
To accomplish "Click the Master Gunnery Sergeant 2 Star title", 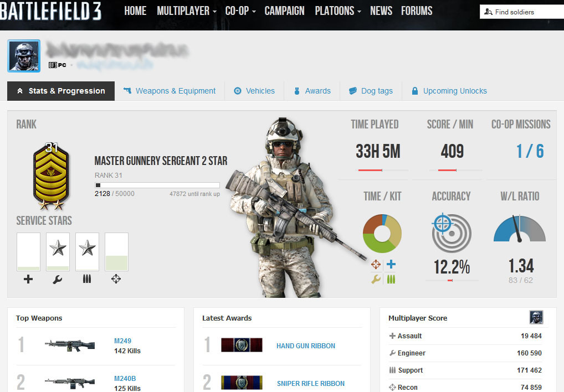I will click(161, 161).
